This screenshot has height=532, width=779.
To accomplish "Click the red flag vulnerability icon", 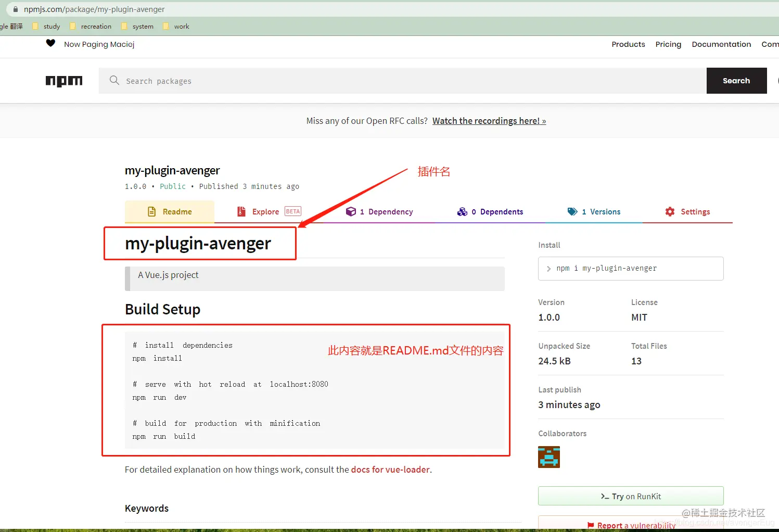I will click(591, 525).
